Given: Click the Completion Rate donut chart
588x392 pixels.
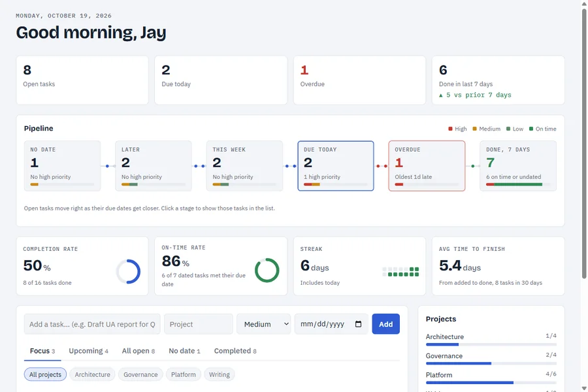Looking at the screenshot, I should [128, 272].
